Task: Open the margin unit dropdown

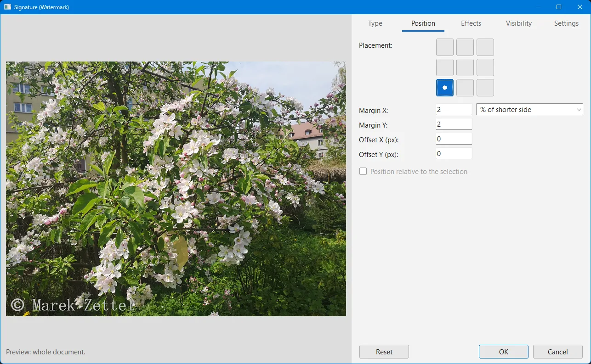Action: pyautogui.click(x=529, y=110)
